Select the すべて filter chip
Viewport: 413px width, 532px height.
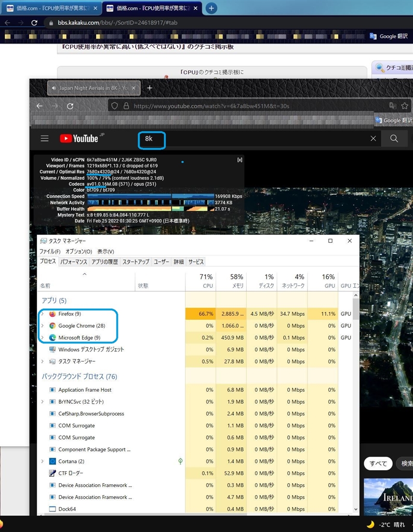378,463
